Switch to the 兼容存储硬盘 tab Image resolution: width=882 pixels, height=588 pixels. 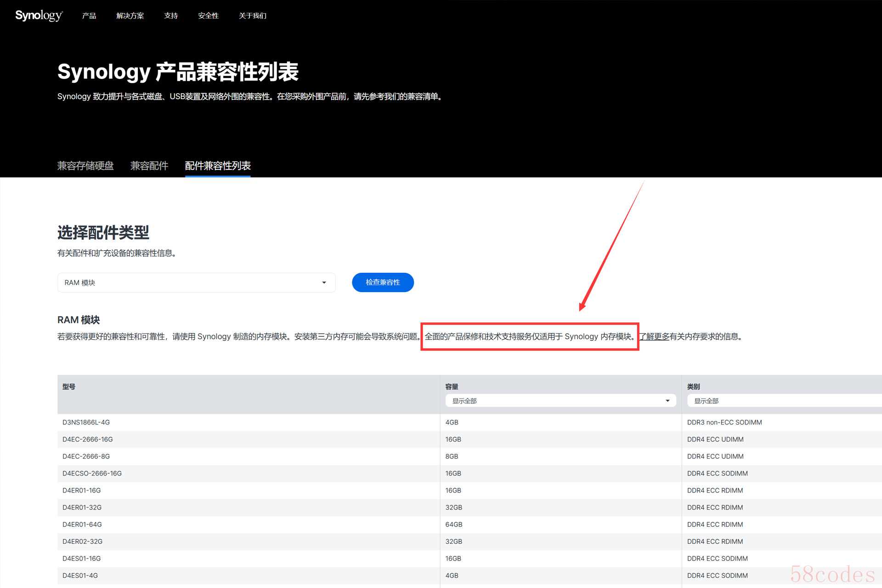click(x=85, y=165)
